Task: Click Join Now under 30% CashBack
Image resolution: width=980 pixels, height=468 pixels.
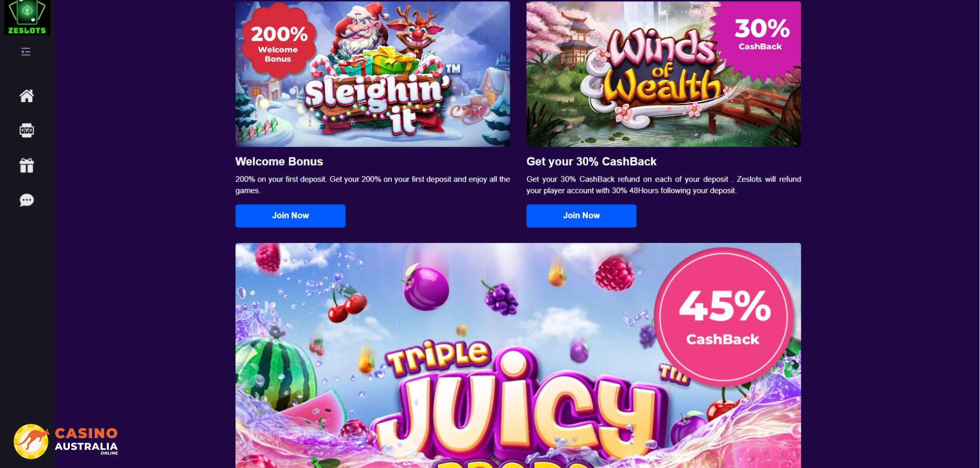Action: click(582, 216)
